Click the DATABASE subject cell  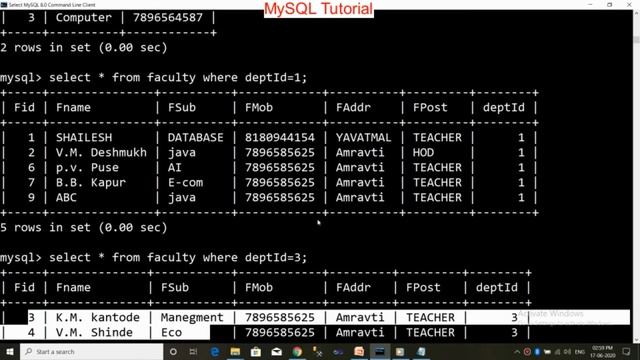196,138
